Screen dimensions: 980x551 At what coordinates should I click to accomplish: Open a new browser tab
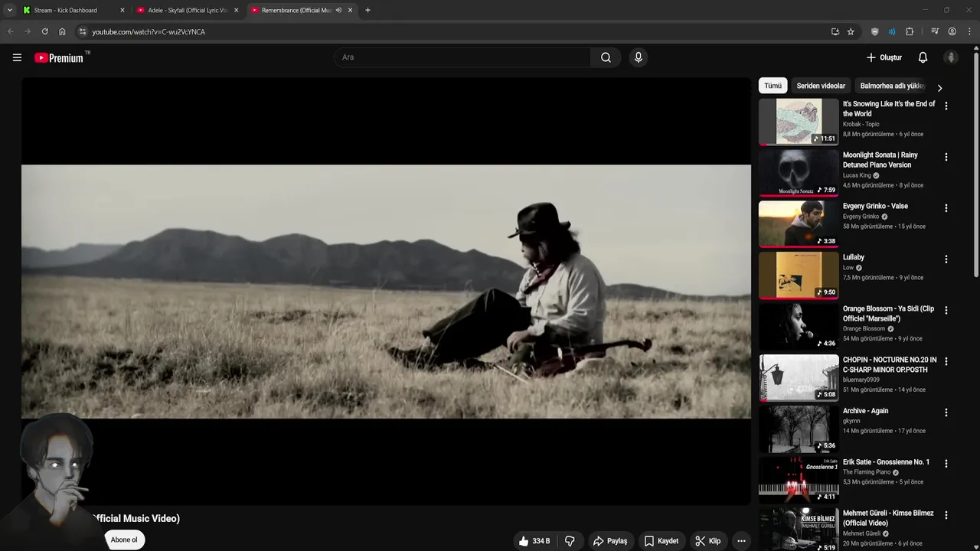[367, 10]
